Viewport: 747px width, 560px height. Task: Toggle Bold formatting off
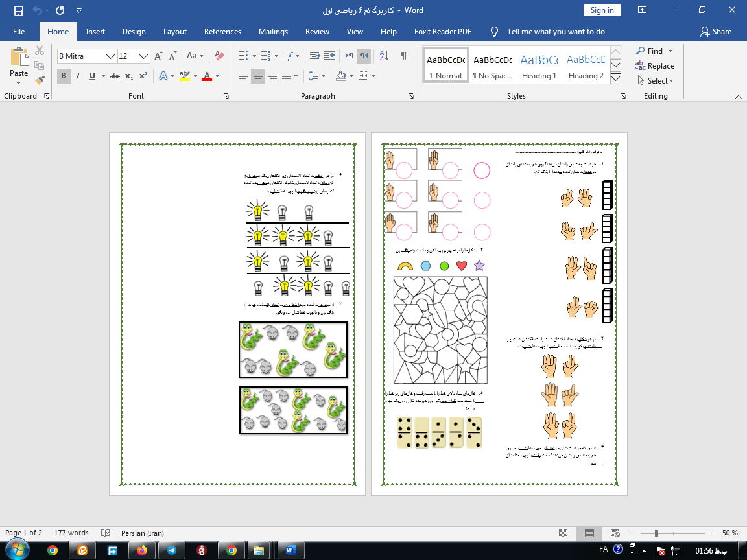coord(64,76)
